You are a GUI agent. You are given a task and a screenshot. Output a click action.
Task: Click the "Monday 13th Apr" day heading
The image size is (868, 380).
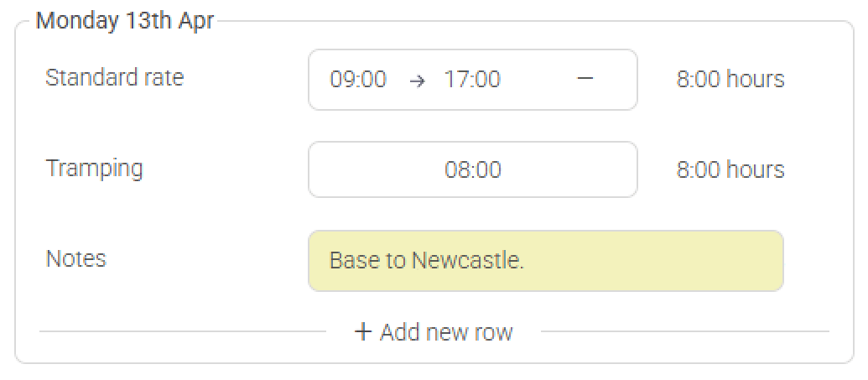click(x=124, y=21)
